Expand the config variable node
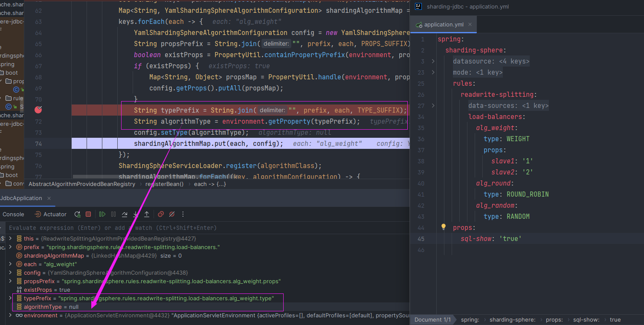The height and width of the screenshot is (325, 644). (x=11, y=273)
